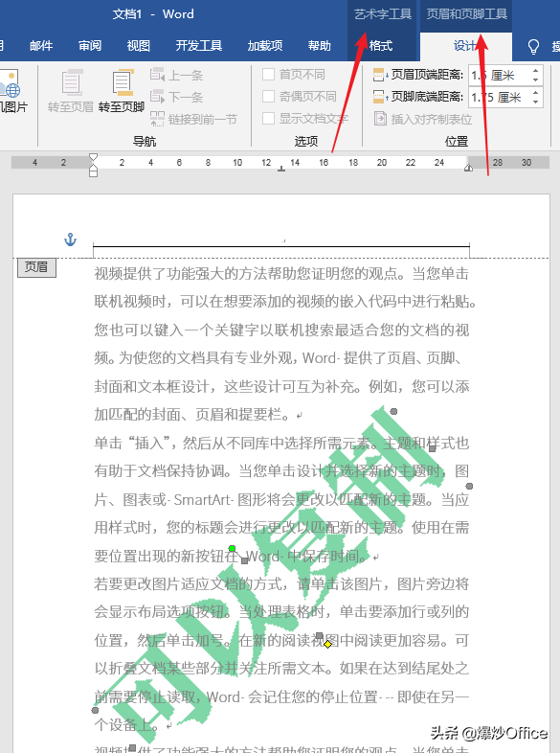560x753 pixels.
Task: Click the yellow adjustment handle of WordArt
Action: [327, 644]
